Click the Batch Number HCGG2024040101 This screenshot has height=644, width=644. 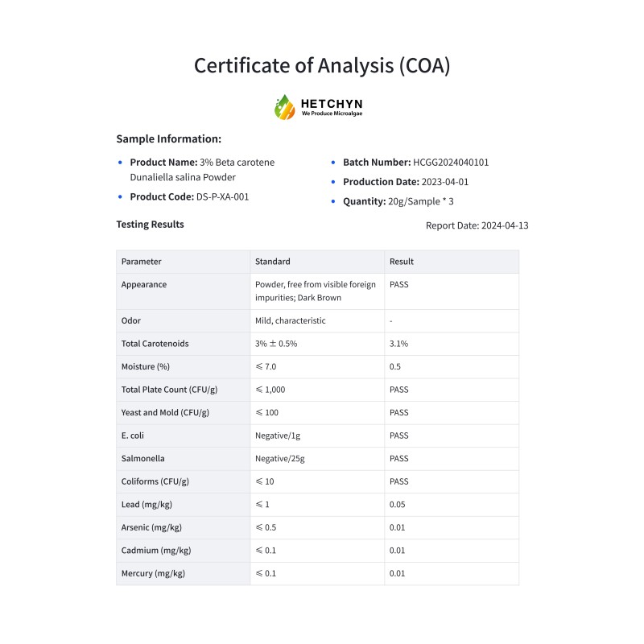[x=415, y=162]
